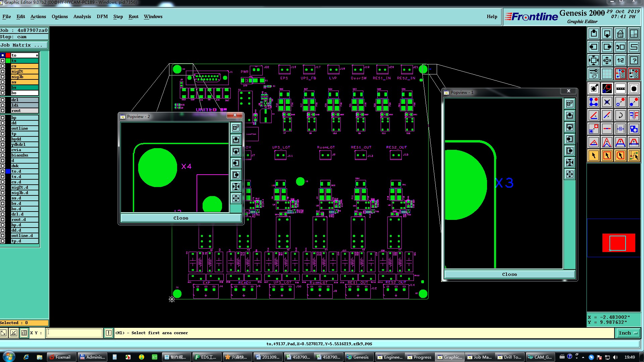Open the display settings wrench icon
Screen dimensions: 644x362
(x=594, y=73)
